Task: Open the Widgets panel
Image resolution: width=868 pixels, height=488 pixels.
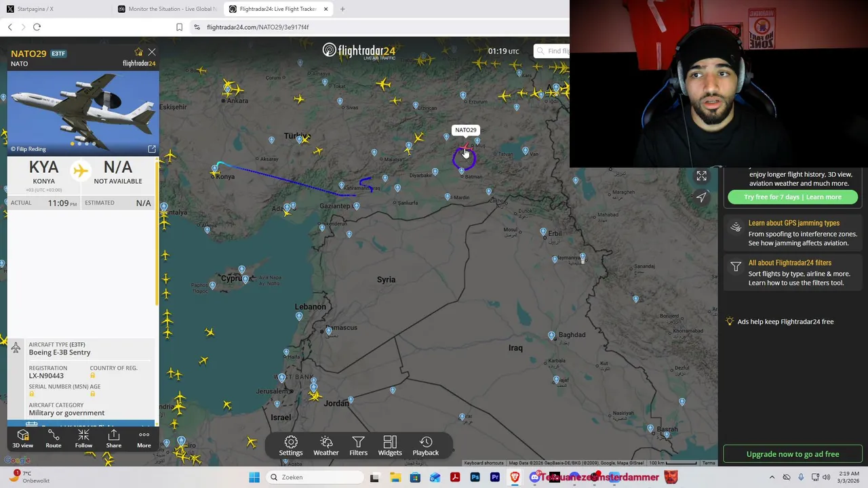Action: pyautogui.click(x=390, y=446)
